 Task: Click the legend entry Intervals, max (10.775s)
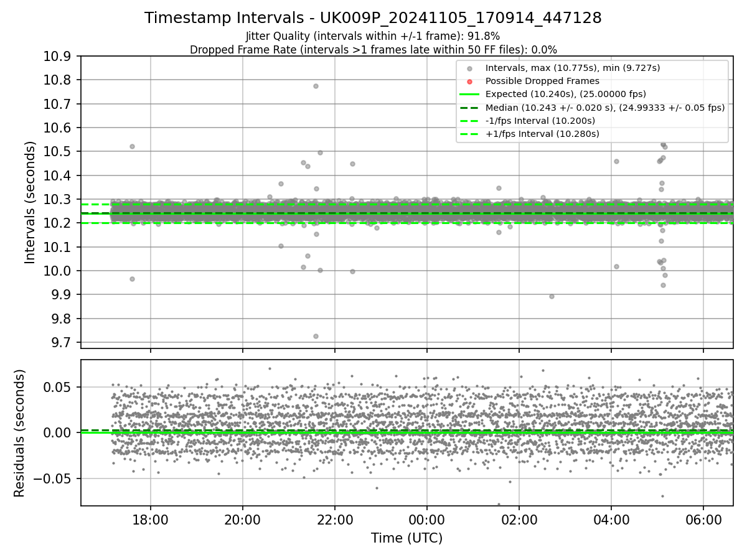pyautogui.click(x=573, y=67)
